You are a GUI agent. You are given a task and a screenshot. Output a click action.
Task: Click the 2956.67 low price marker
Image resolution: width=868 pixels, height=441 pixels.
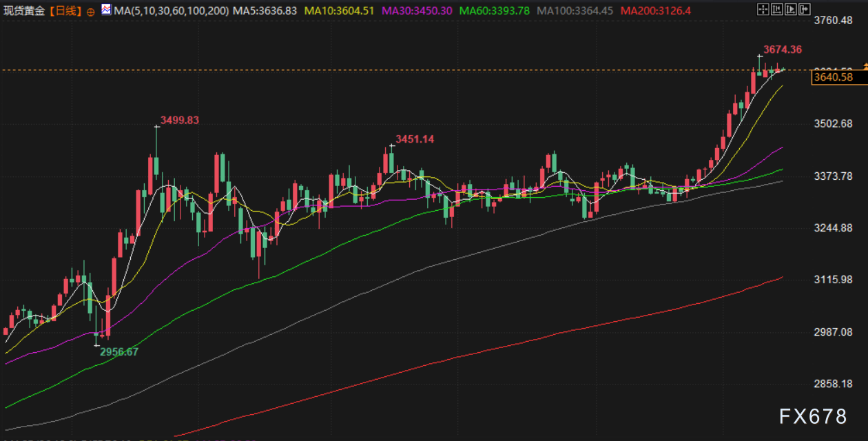pos(119,351)
